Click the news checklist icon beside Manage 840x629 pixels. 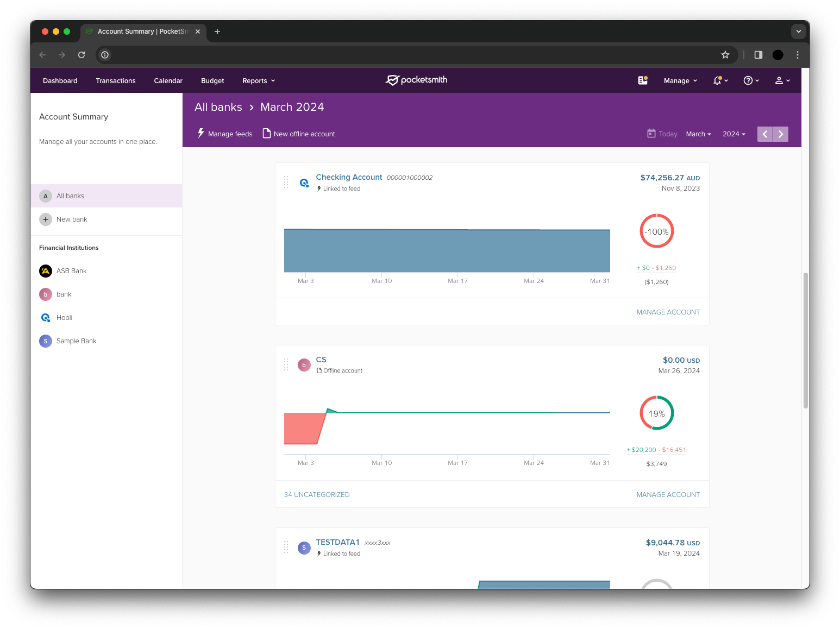coord(643,80)
